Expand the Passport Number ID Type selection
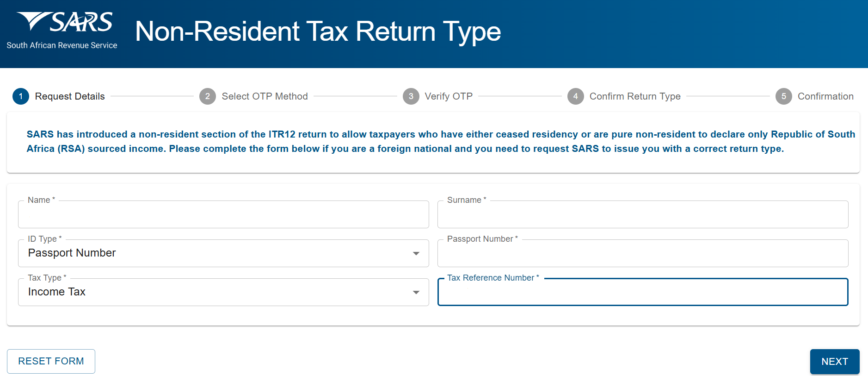868x376 pixels. pyautogui.click(x=223, y=253)
